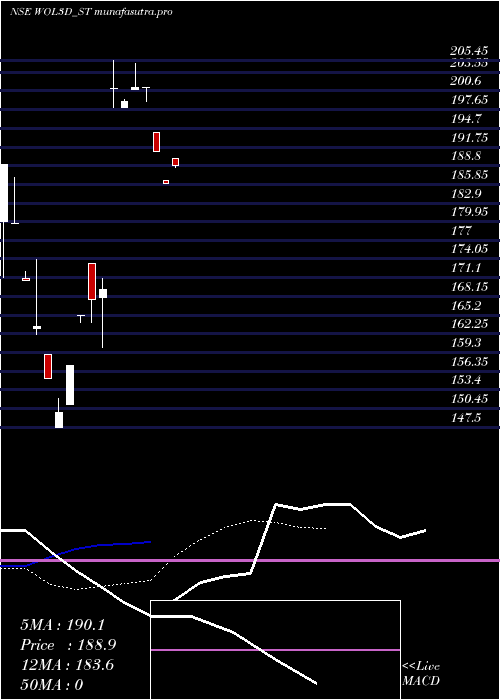Select the red candle near 156.35
The height and width of the screenshot is (700, 500).
point(48,366)
